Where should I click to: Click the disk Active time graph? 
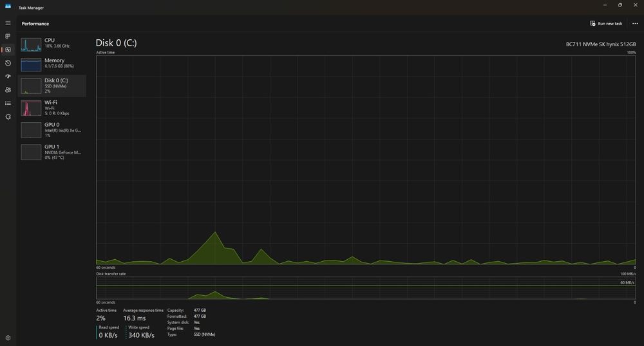366,160
